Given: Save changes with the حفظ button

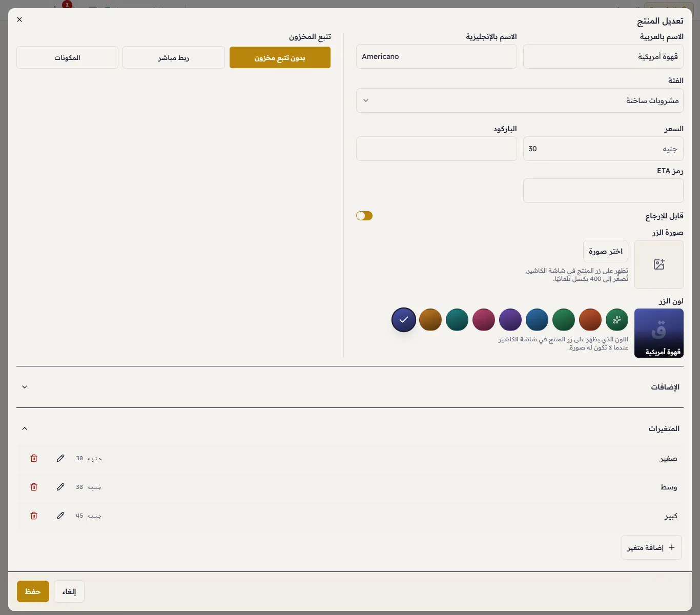Looking at the screenshot, I should coord(33,591).
